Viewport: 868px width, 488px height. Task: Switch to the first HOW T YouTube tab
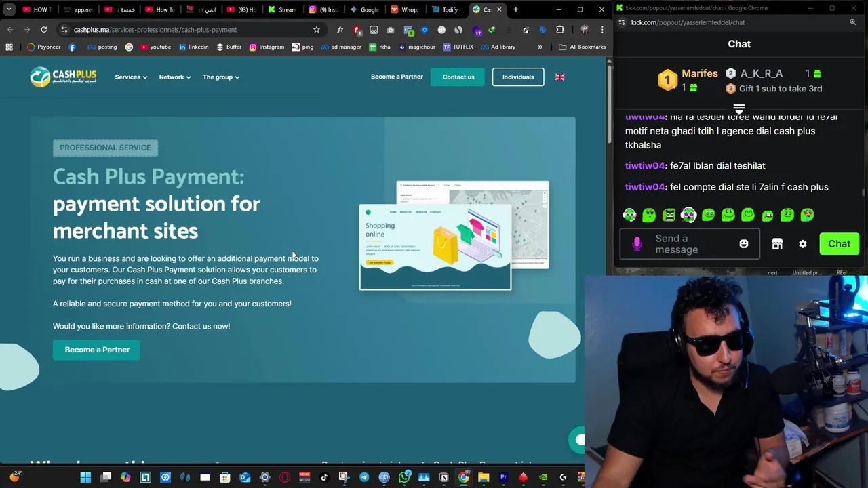click(x=38, y=9)
